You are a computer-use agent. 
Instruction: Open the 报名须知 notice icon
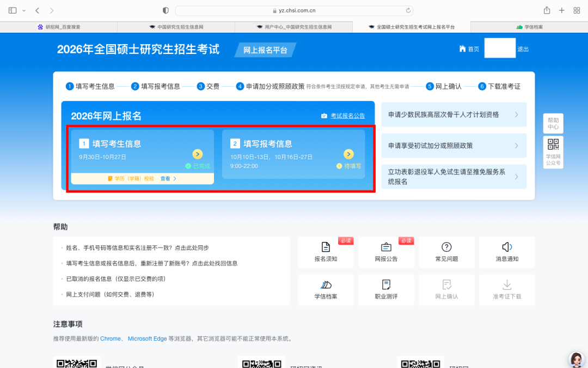326,248
